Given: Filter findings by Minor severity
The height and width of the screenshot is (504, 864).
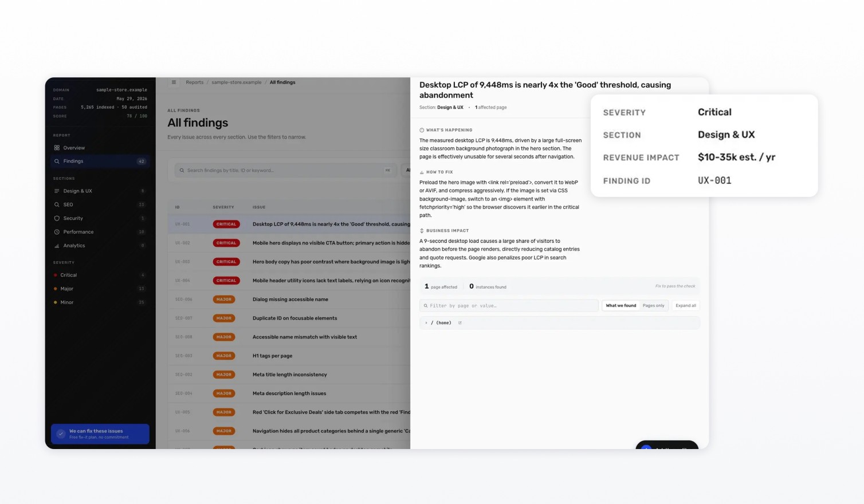Looking at the screenshot, I should coord(100,302).
